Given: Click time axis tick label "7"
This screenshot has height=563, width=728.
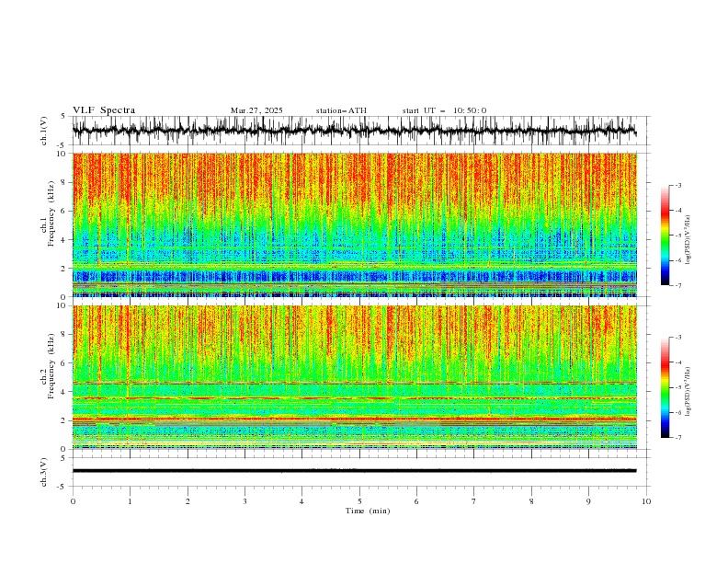Looking at the screenshot, I should 474,501.
